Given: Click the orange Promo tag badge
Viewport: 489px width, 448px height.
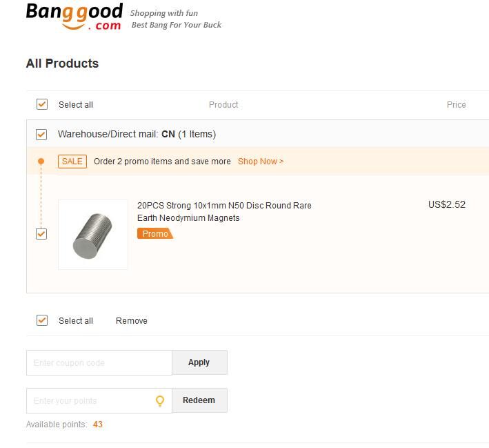Looking at the screenshot, I should coord(155,233).
